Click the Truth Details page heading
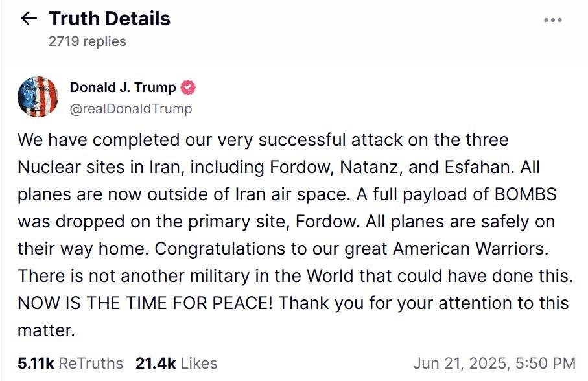Viewport: 588px width, 381px height. tap(110, 19)
